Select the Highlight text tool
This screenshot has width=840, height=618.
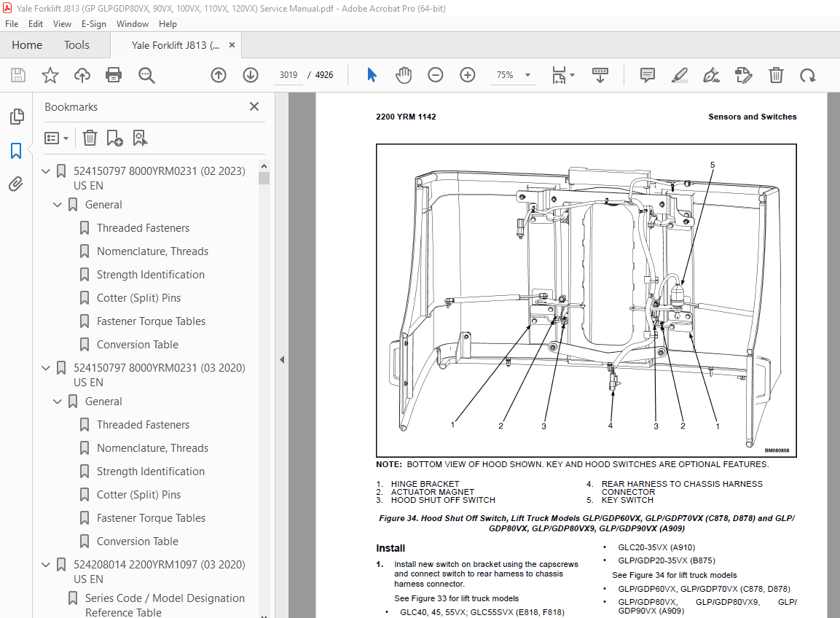[x=679, y=75]
